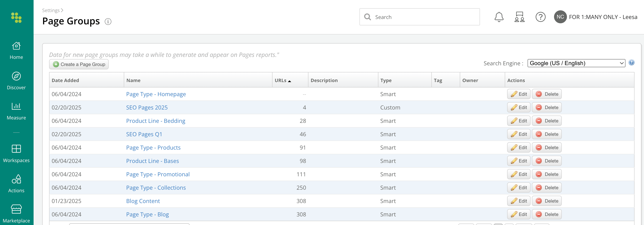Screen dimensions: 644x225
Task: Open SEO Pages 2025 group
Action: pyautogui.click(x=147, y=107)
